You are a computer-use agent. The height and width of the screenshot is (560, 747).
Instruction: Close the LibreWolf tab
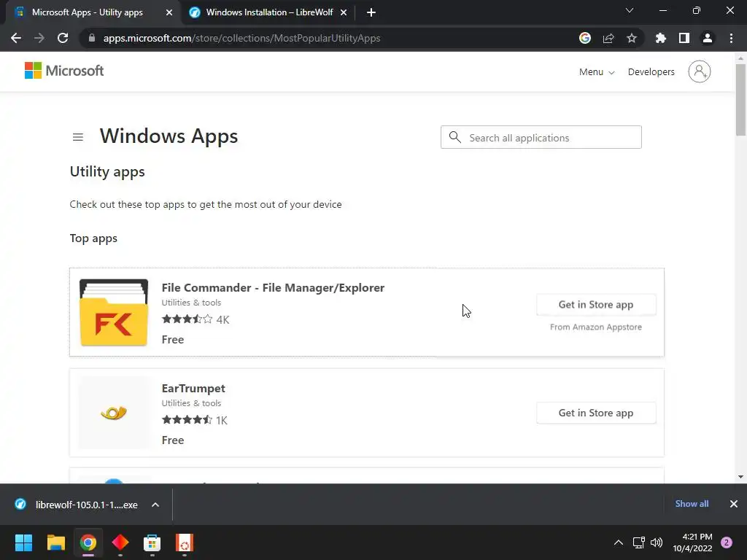tap(344, 12)
